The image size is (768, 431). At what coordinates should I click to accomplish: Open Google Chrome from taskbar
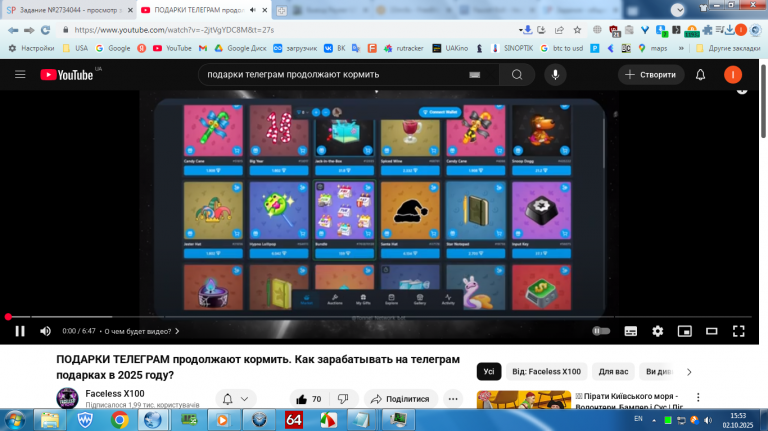(120, 420)
